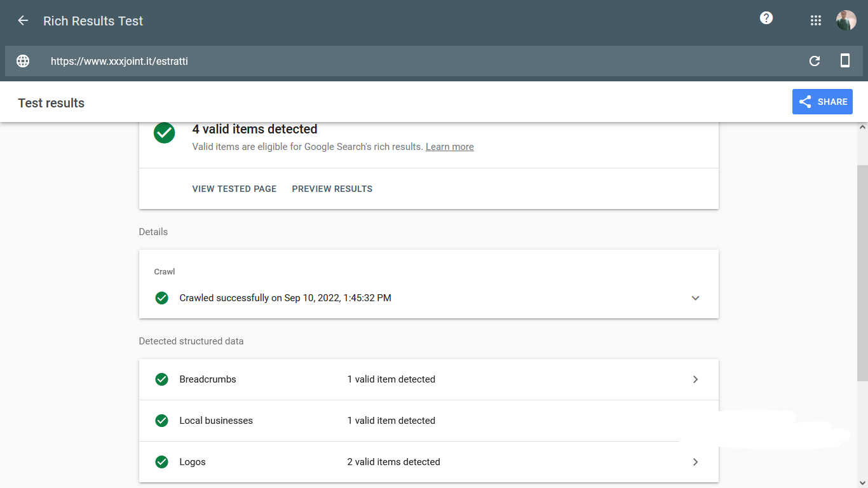Expand the Crawl details chevron
The height and width of the screenshot is (488, 868).
pyautogui.click(x=695, y=298)
